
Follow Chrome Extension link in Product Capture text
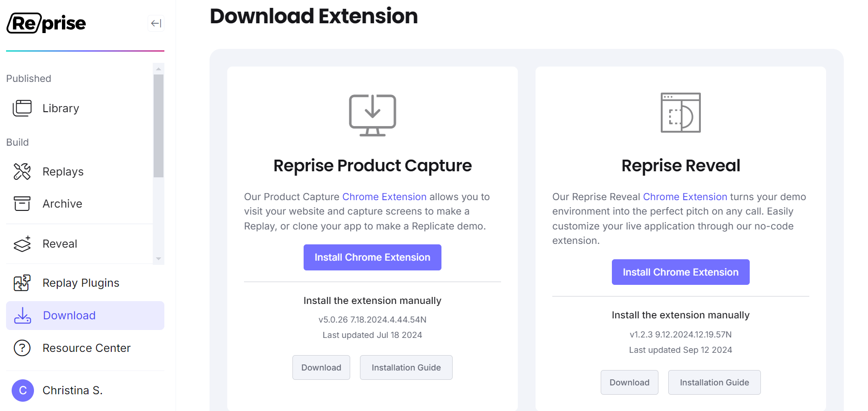pos(384,197)
